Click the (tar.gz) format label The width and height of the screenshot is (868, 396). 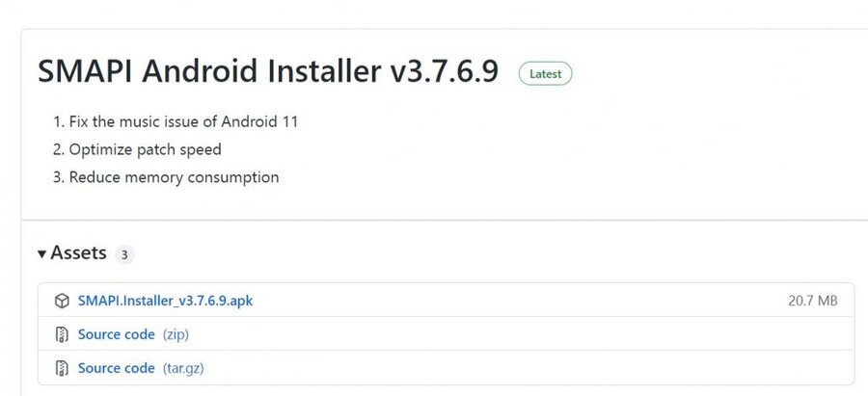click(183, 368)
